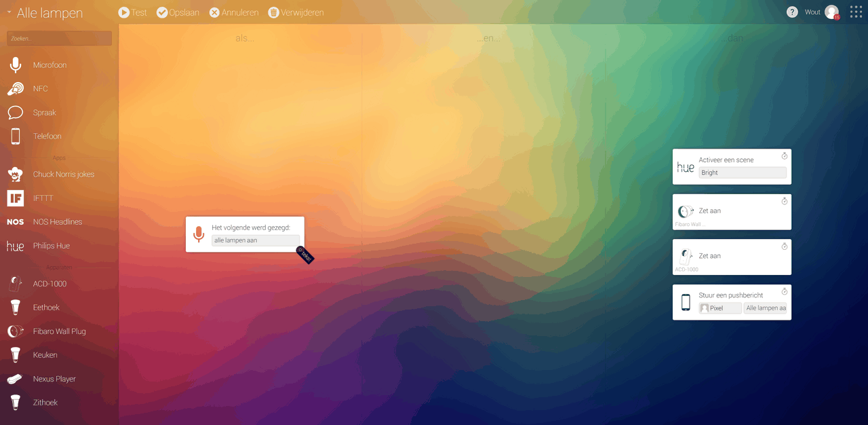Click the Nexus Player label

point(54,379)
